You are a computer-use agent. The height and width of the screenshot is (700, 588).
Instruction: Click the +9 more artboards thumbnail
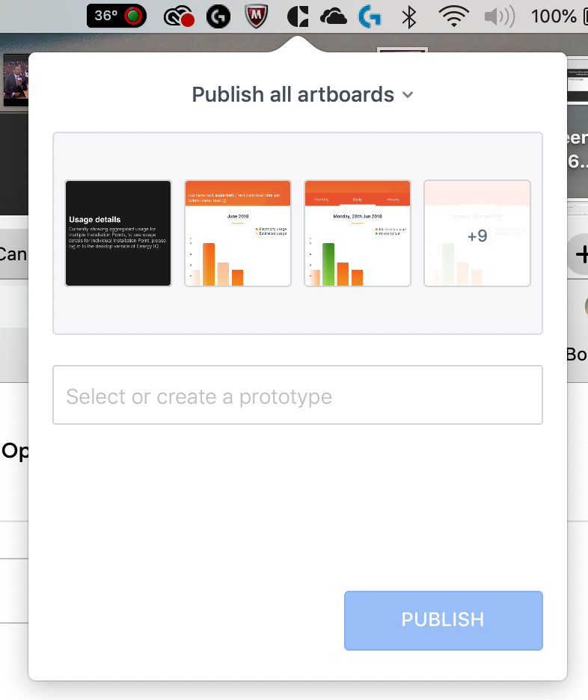click(477, 233)
